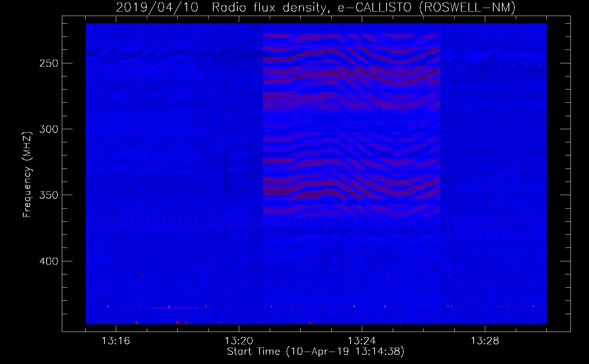Select the '350' frequency axis label
This screenshot has height=364, width=589.
(48, 195)
